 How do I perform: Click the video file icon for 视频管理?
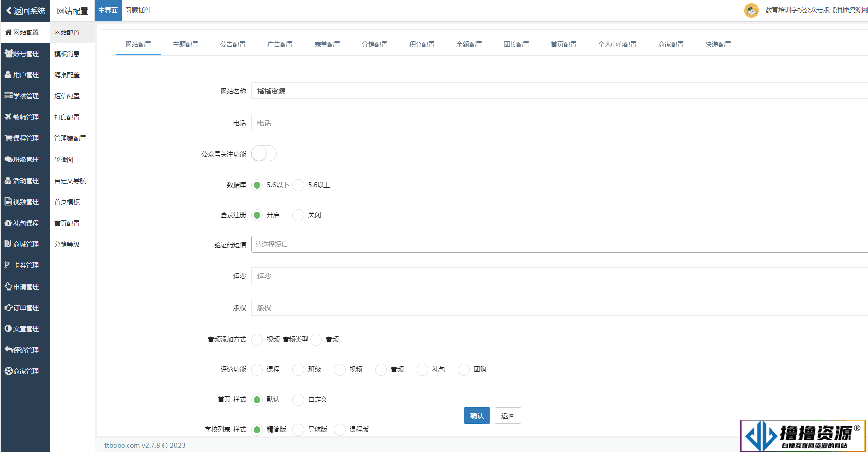pos(8,201)
